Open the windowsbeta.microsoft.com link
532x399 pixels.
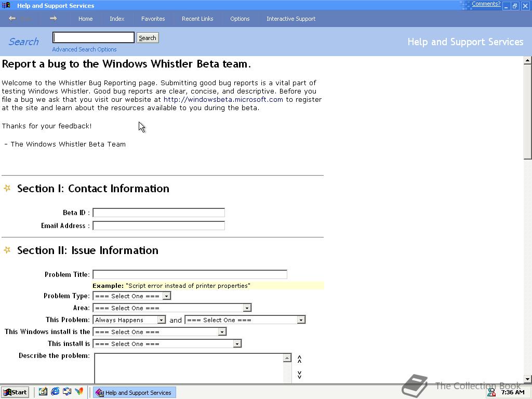tap(223, 99)
